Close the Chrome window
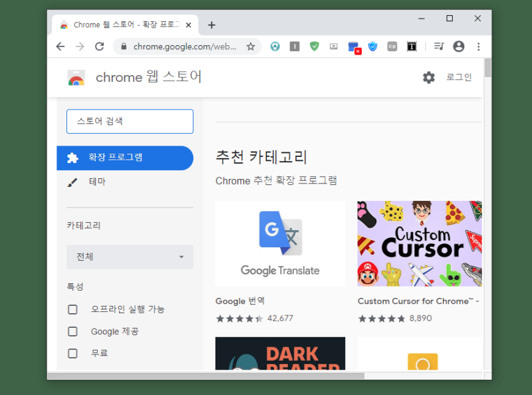The width and height of the screenshot is (532, 395). click(477, 19)
